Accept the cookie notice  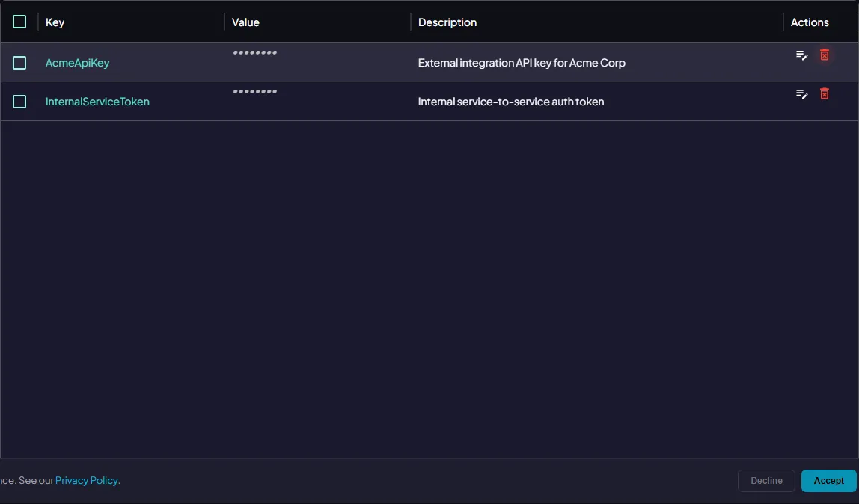pos(828,481)
